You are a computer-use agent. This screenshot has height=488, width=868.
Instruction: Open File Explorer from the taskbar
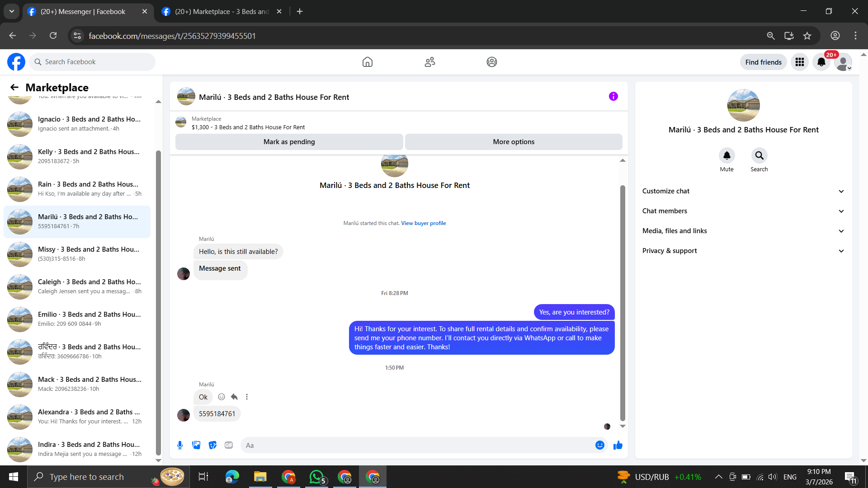click(260, 477)
